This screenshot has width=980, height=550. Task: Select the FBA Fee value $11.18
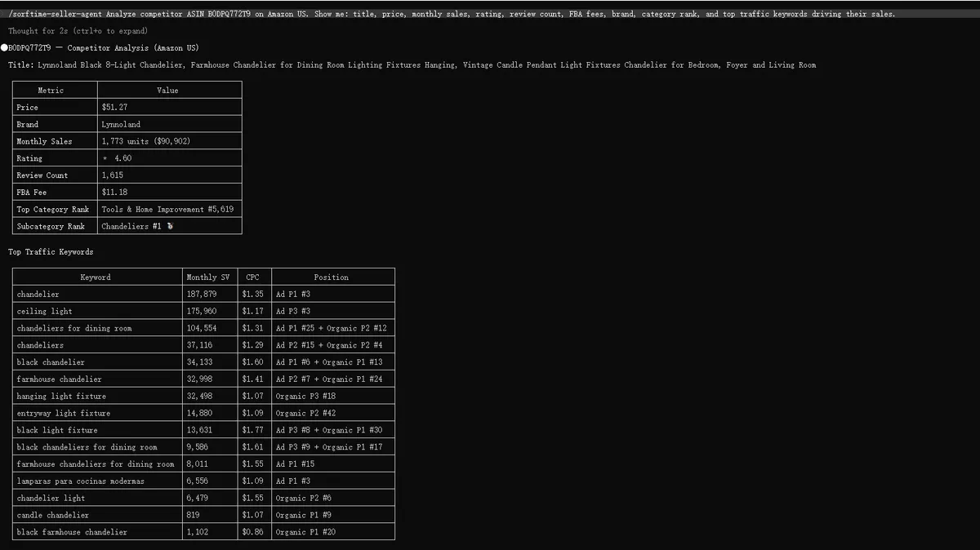click(114, 193)
